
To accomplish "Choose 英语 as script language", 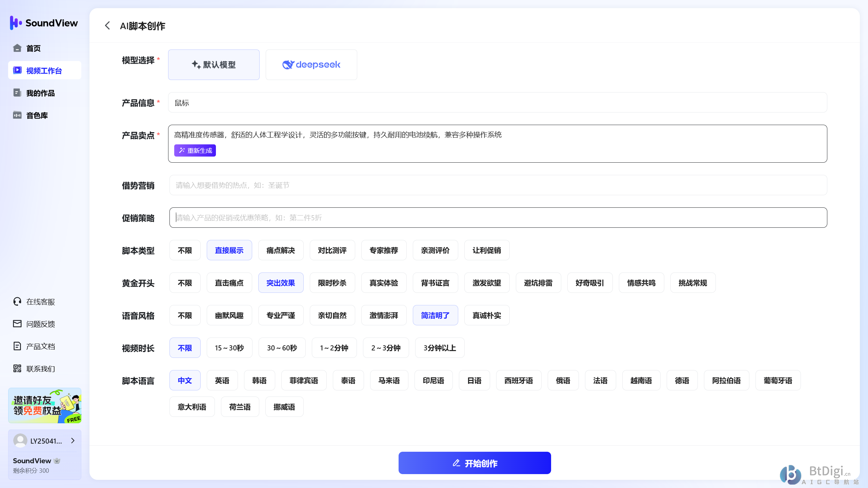I will [222, 381].
